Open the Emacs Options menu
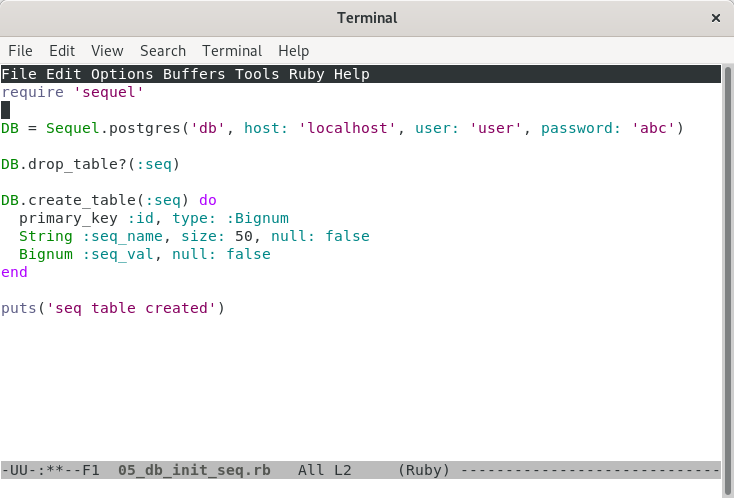Viewport: 734px width, 498px height. pos(122,74)
